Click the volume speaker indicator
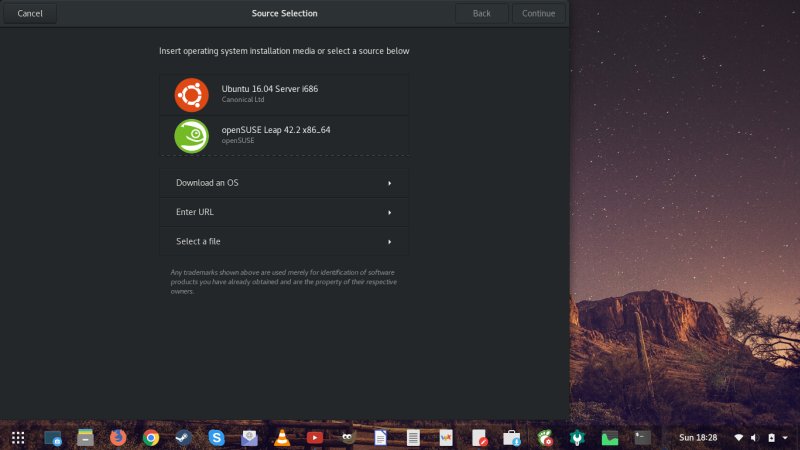 755,437
